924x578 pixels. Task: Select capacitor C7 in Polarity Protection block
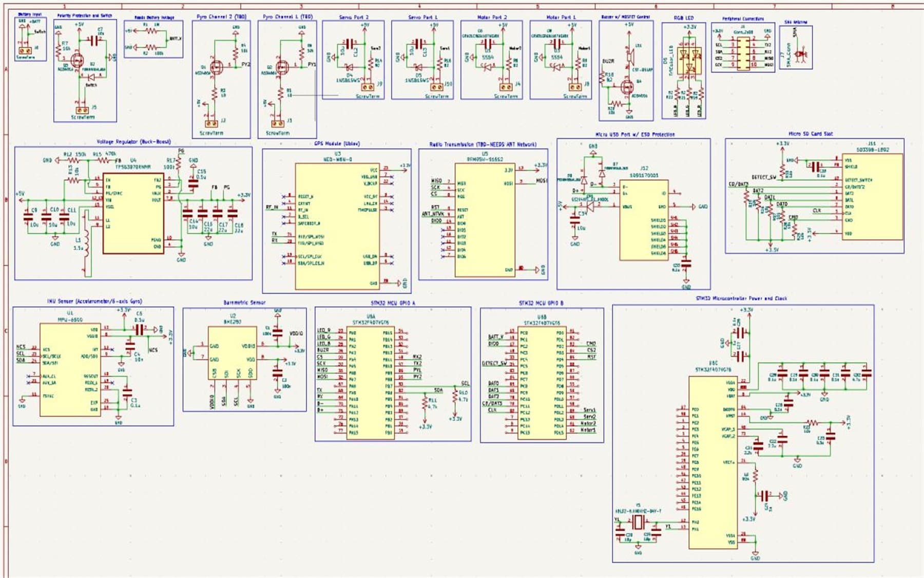[x=93, y=41]
